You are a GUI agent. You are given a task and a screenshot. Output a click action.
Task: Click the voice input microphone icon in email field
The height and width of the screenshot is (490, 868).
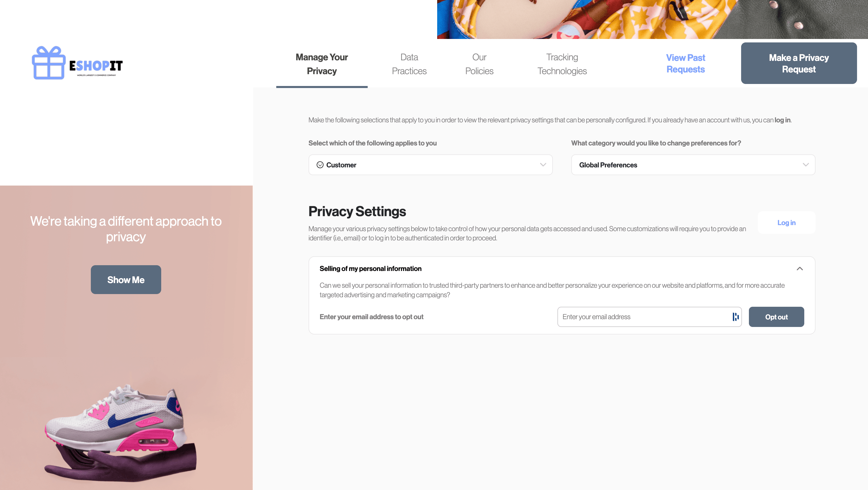[736, 316]
